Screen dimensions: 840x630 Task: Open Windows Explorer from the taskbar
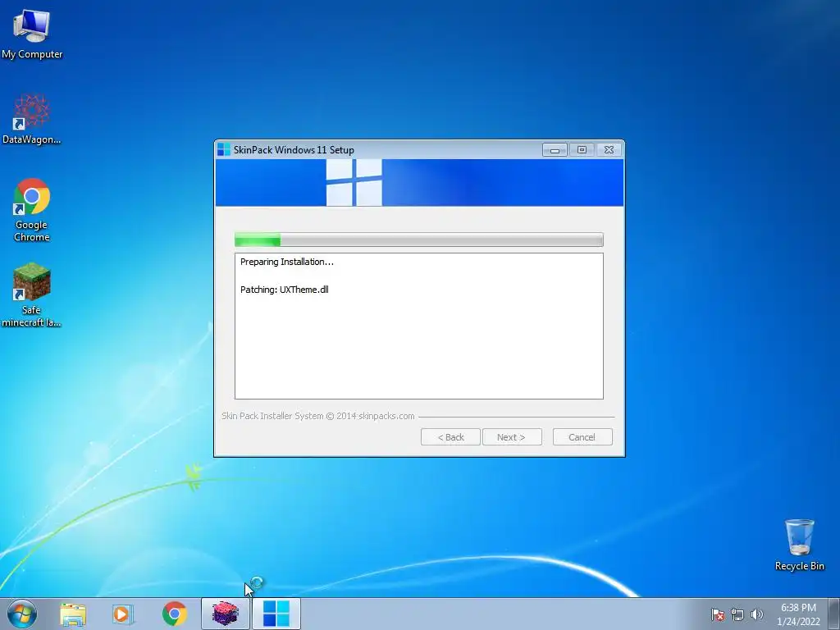click(x=73, y=614)
